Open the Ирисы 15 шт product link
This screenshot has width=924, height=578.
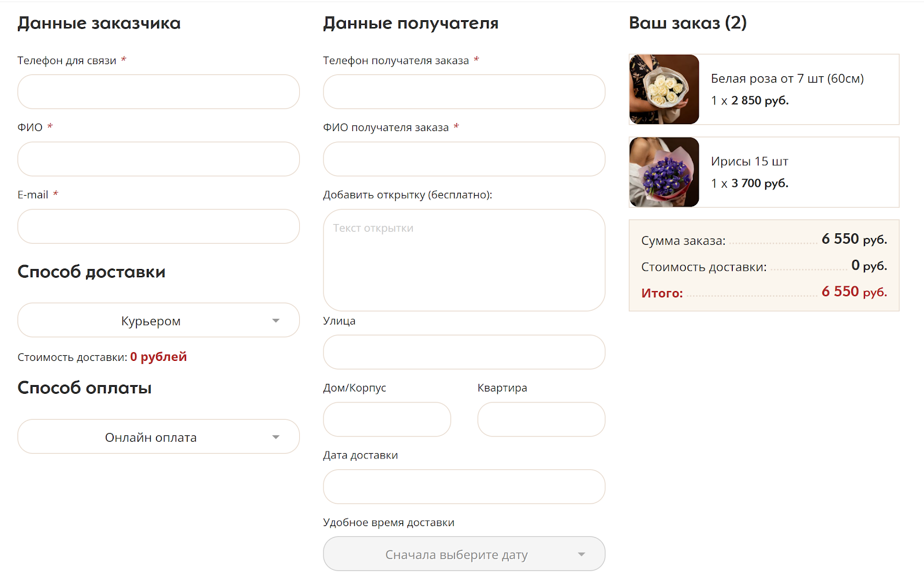(x=749, y=162)
